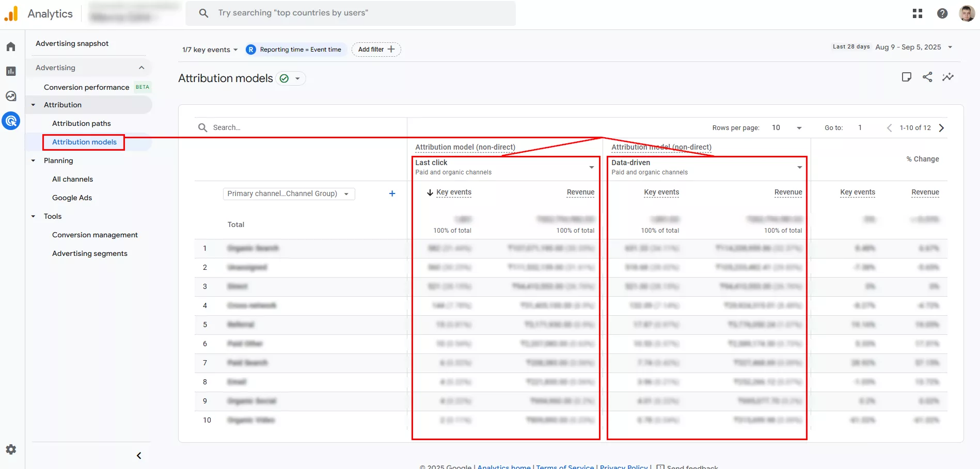Open the Home icon in left rail
The height and width of the screenshot is (469, 980).
(x=11, y=47)
